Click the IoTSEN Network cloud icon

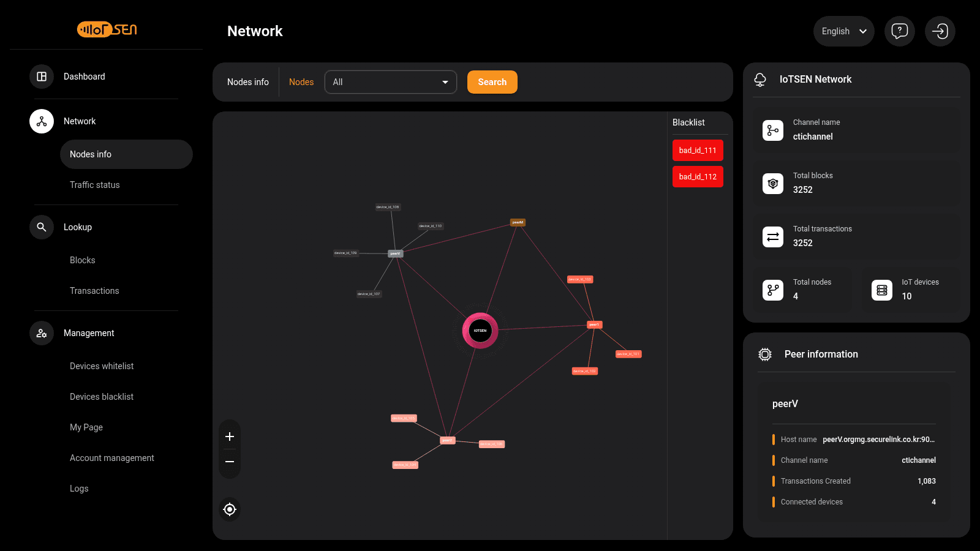(x=760, y=80)
